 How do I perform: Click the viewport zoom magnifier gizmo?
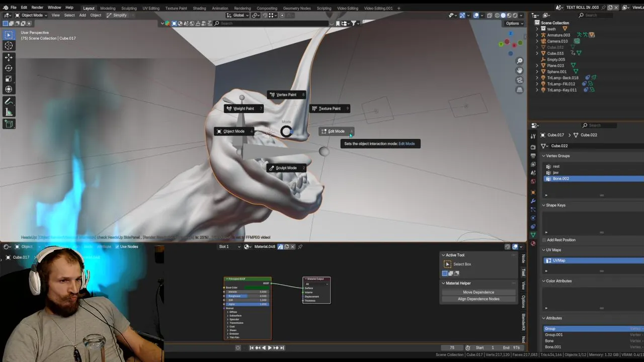pos(520,61)
